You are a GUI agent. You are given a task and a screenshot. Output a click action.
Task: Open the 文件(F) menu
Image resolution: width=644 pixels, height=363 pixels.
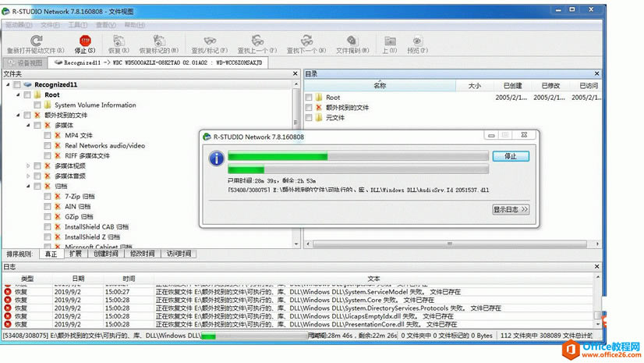click(x=50, y=25)
